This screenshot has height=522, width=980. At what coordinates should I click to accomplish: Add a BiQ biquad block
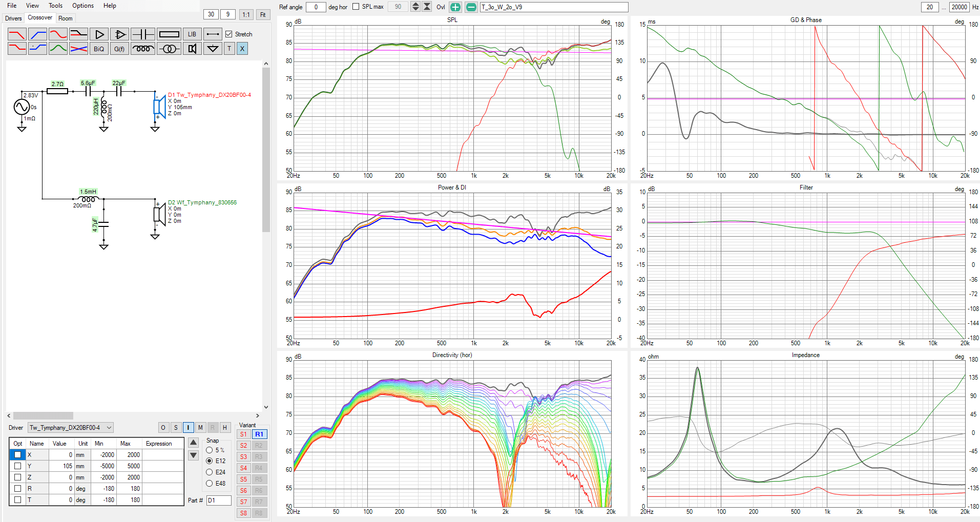99,49
